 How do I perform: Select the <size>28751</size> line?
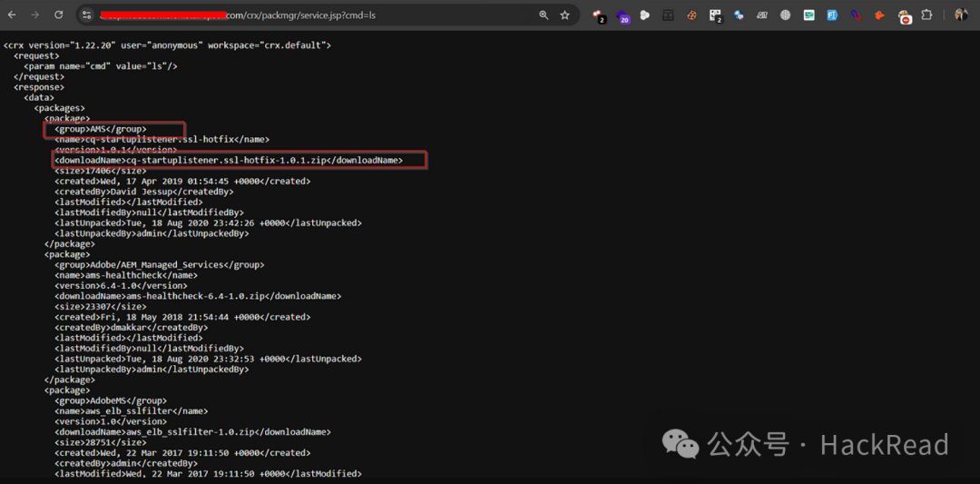point(100,442)
